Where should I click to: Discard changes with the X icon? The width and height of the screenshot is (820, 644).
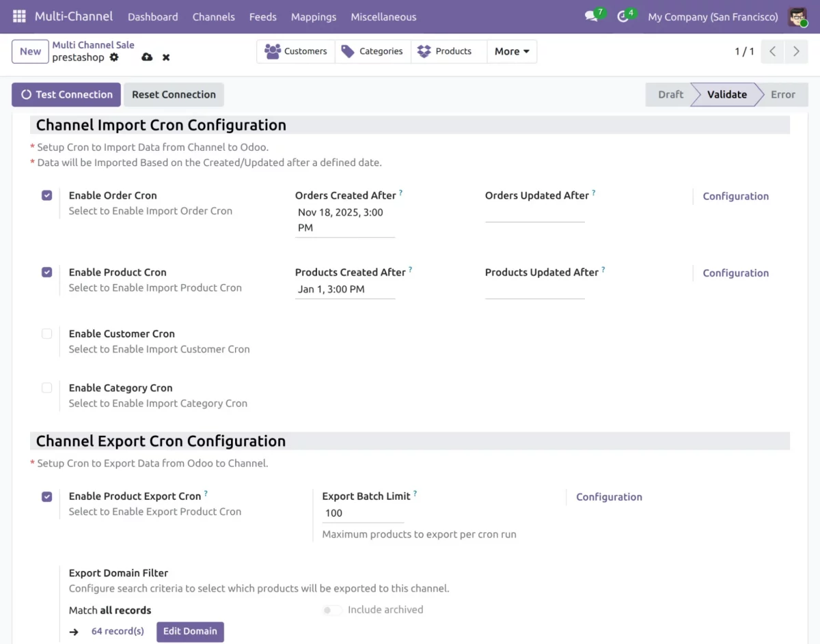click(x=166, y=57)
